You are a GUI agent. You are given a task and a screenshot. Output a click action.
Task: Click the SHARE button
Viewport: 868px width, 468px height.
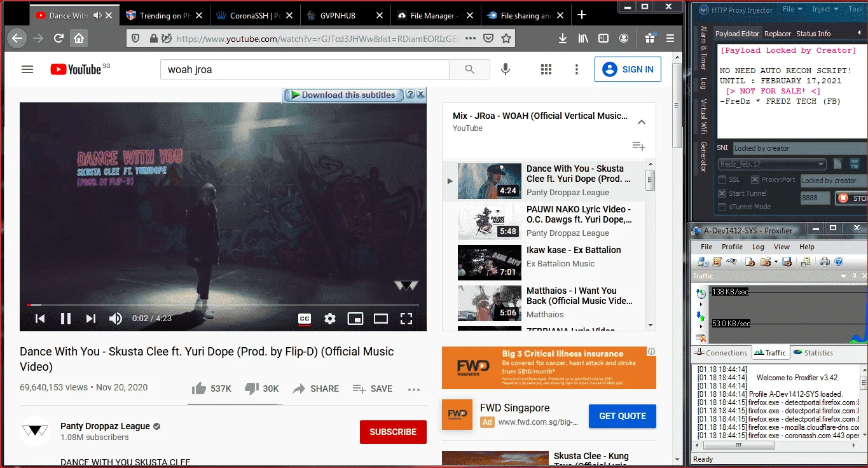(x=315, y=389)
